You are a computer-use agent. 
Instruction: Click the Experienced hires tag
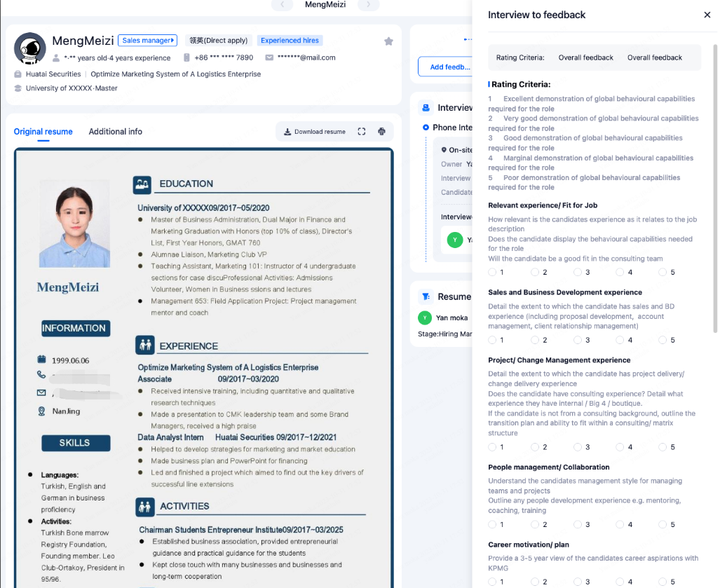(x=290, y=41)
